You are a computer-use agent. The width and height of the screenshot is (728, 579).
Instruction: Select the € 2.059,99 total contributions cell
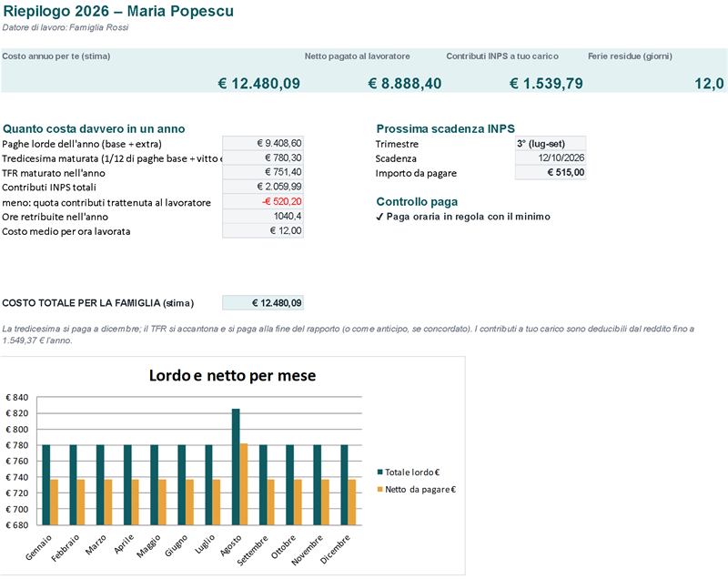(x=263, y=187)
